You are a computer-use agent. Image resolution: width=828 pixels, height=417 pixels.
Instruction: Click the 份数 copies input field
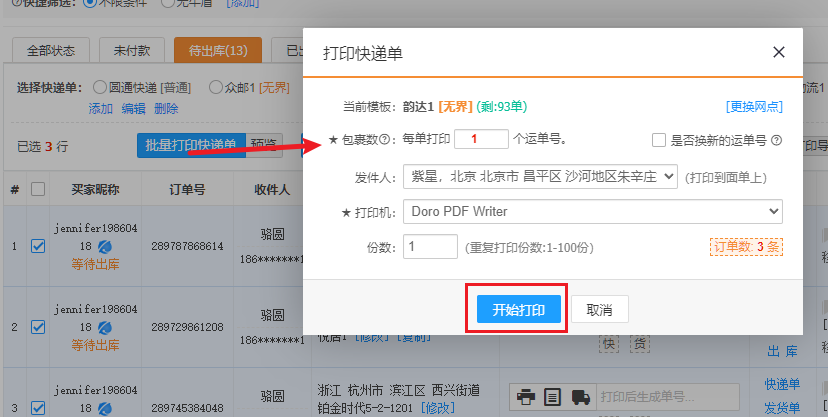(x=430, y=246)
